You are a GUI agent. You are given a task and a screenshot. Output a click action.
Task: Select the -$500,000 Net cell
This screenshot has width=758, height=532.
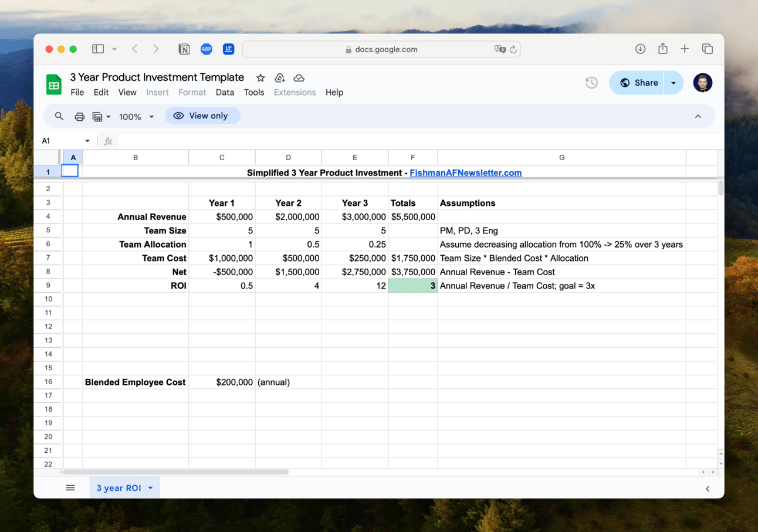tap(222, 272)
